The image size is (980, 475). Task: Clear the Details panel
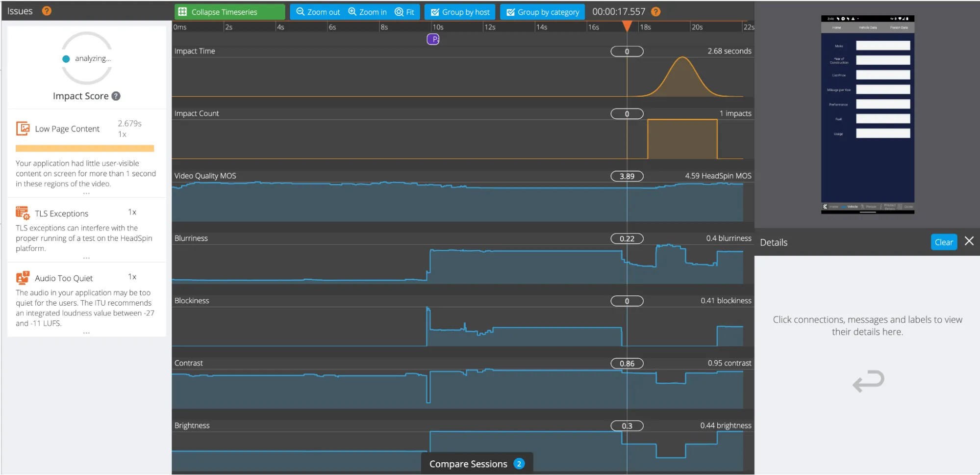(944, 242)
